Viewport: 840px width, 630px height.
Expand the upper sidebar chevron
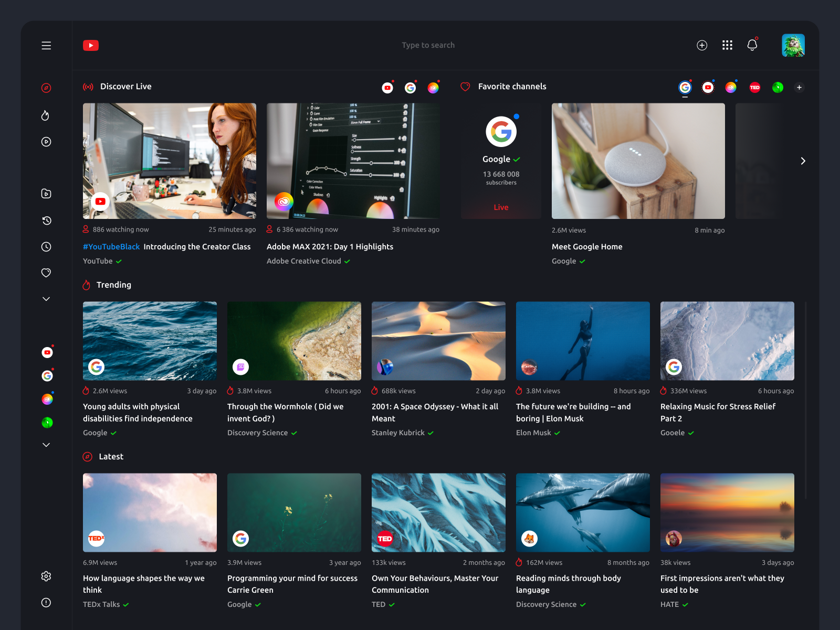pos(46,298)
